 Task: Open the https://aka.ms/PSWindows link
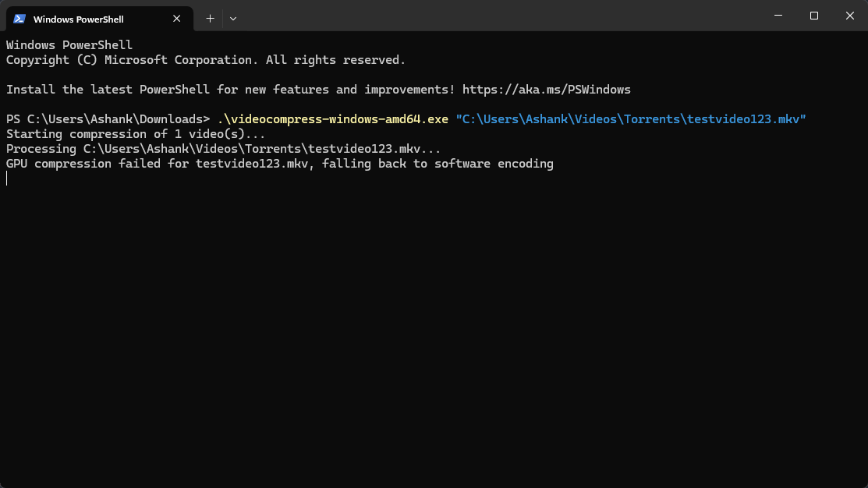click(546, 90)
